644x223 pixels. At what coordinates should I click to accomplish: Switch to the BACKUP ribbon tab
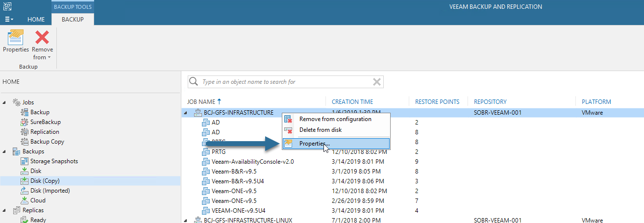click(73, 20)
